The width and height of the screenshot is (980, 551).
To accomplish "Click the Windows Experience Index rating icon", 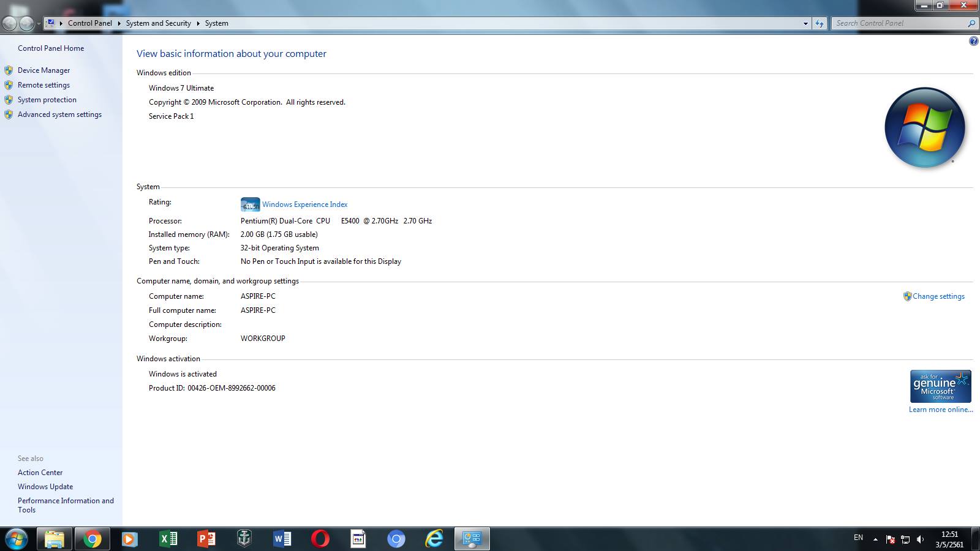I will pos(250,204).
